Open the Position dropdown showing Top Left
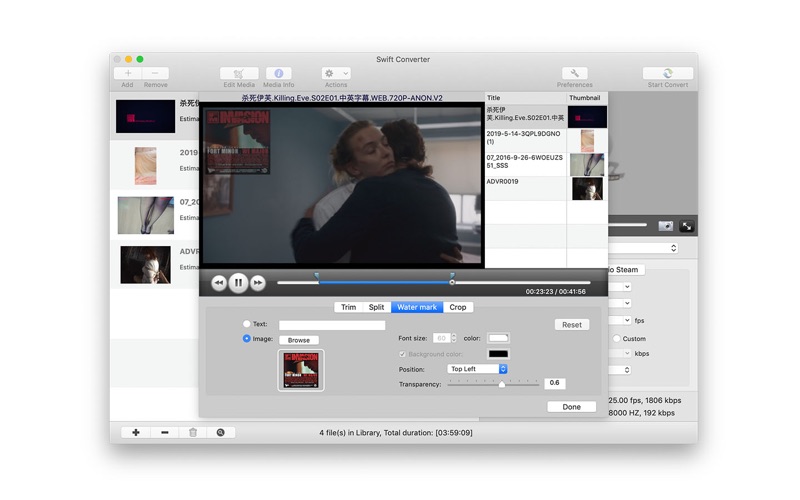800x500 pixels. [x=477, y=369]
